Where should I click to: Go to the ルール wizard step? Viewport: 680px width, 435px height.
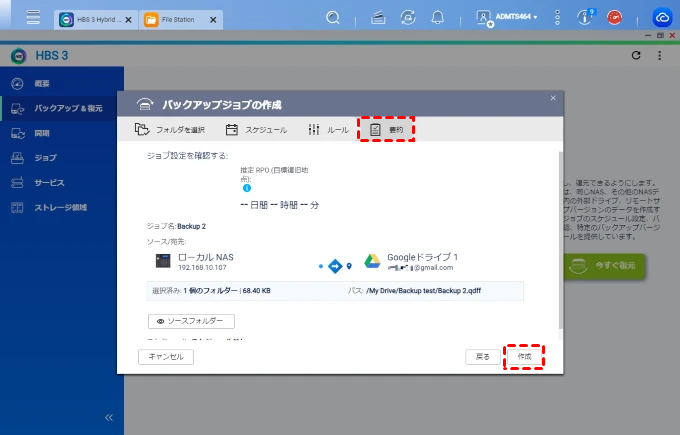(328, 130)
